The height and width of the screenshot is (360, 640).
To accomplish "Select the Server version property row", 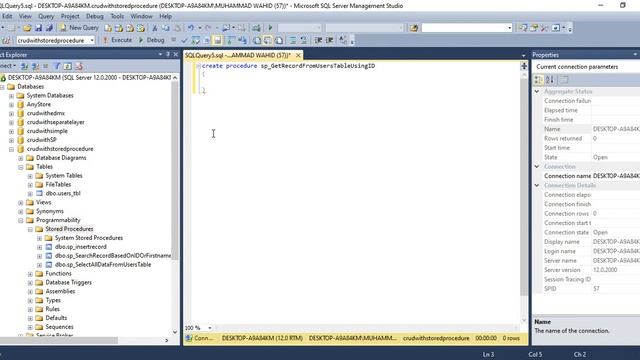I will 586,270.
